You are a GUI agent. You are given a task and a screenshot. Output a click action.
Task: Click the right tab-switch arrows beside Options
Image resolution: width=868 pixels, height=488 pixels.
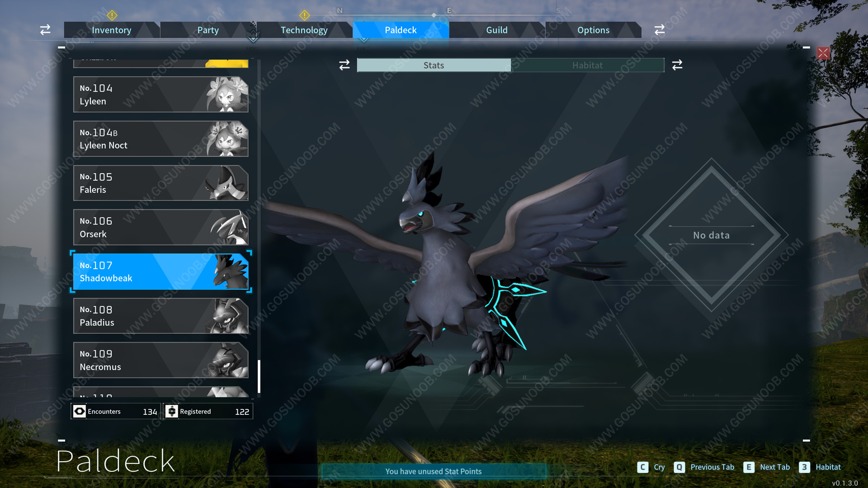click(x=660, y=30)
